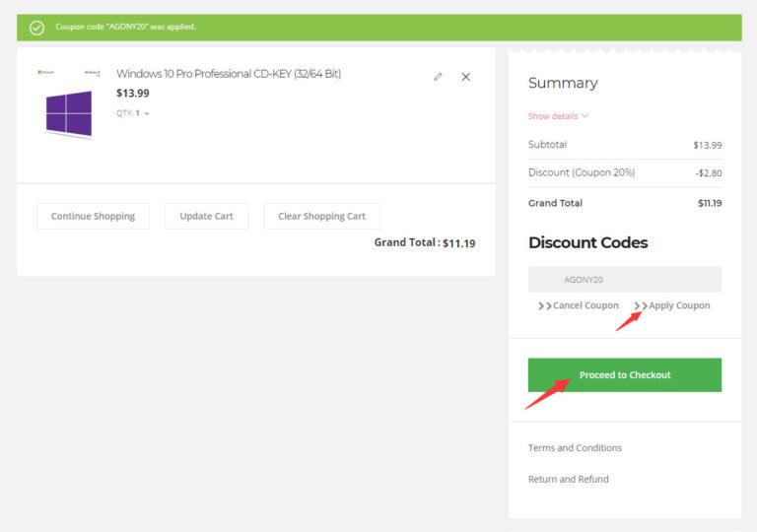The width and height of the screenshot is (757, 532).
Task: Click the cart Grand Total : $11.19 text
Action: (x=425, y=242)
